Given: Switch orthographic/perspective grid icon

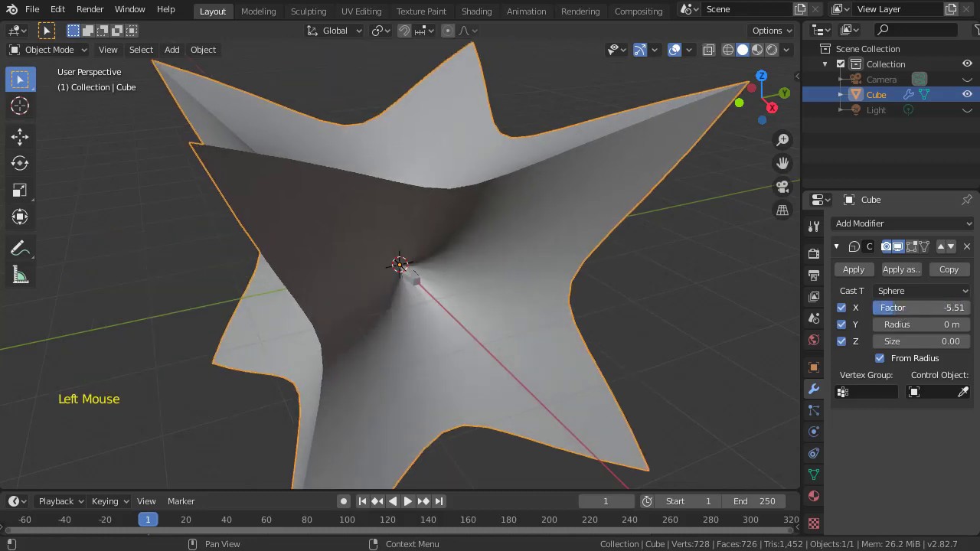Looking at the screenshot, I should pyautogui.click(x=782, y=210).
